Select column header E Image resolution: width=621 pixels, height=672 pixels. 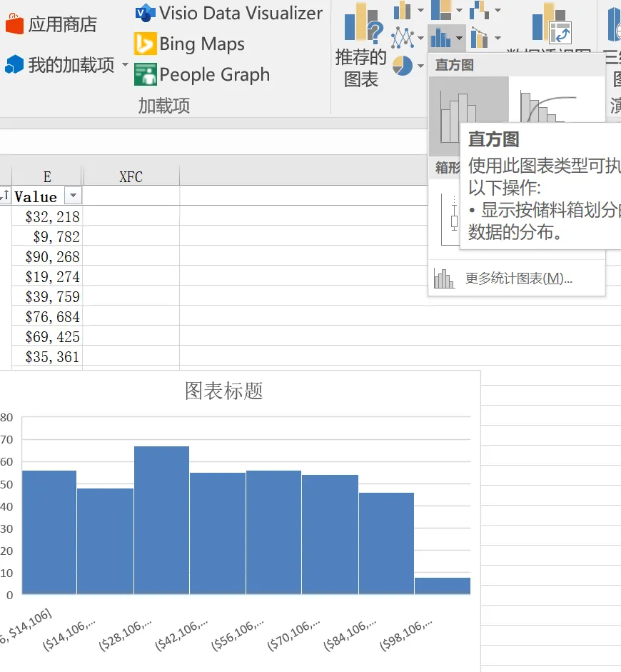pos(46,176)
